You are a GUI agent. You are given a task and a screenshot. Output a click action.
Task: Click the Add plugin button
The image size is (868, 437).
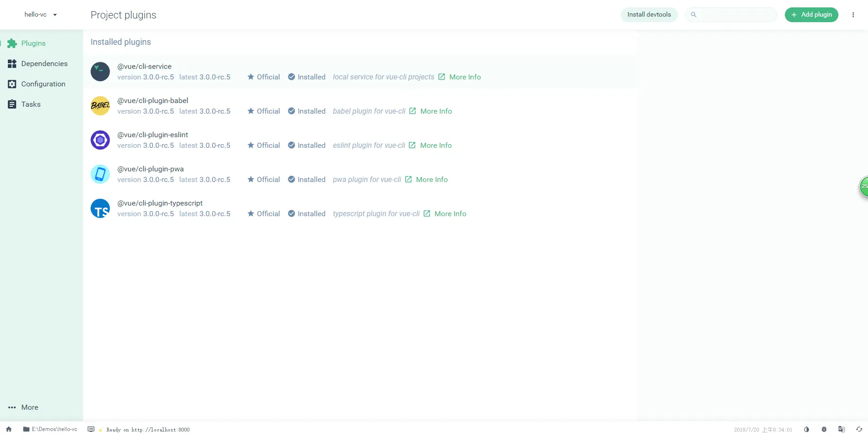[812, 15]
